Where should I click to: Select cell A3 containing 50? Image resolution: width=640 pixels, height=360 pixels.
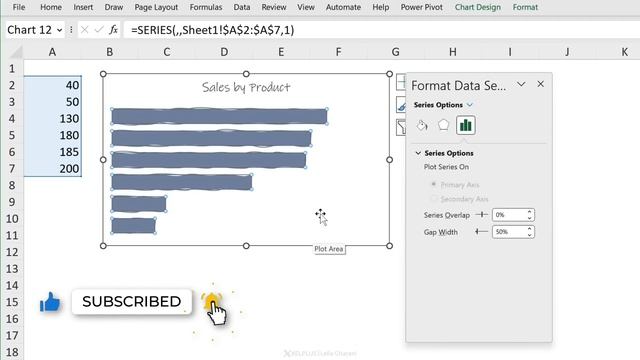coord(53,102)
